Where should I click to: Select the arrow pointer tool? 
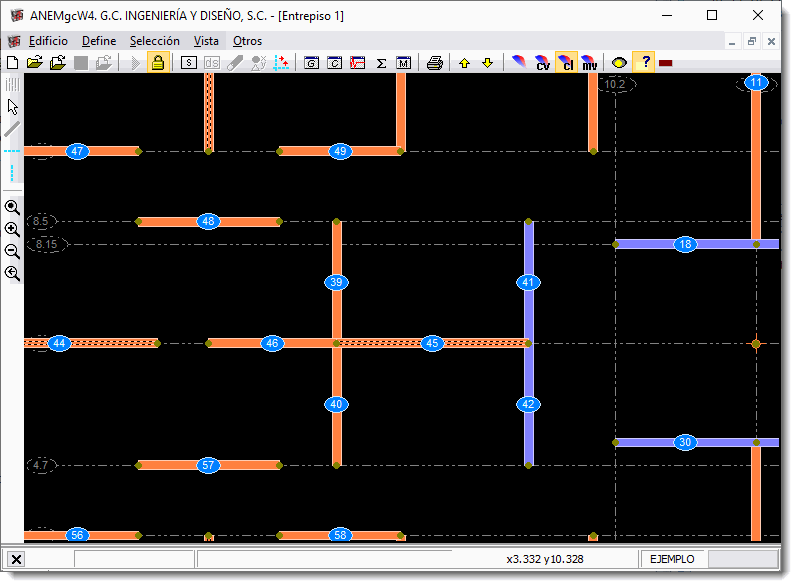pyautogui.click(x=12, y=106)
